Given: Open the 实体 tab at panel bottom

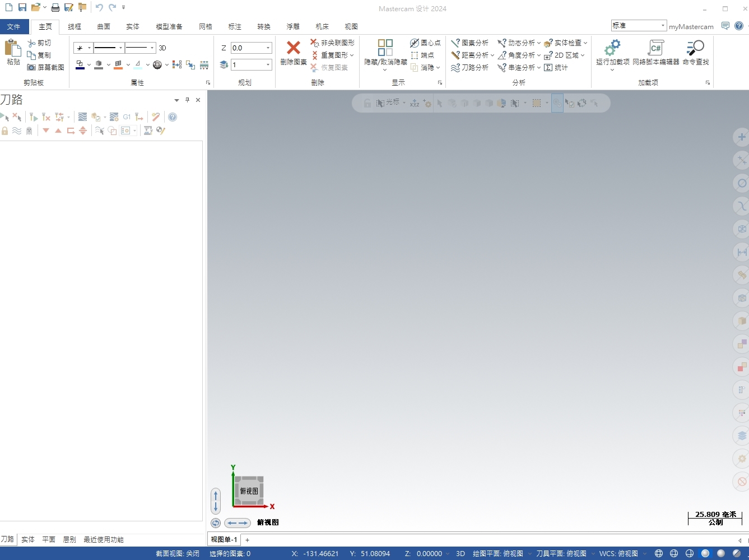Looking at the screenshot, I should pyautogui.click(x=28, y=539).
